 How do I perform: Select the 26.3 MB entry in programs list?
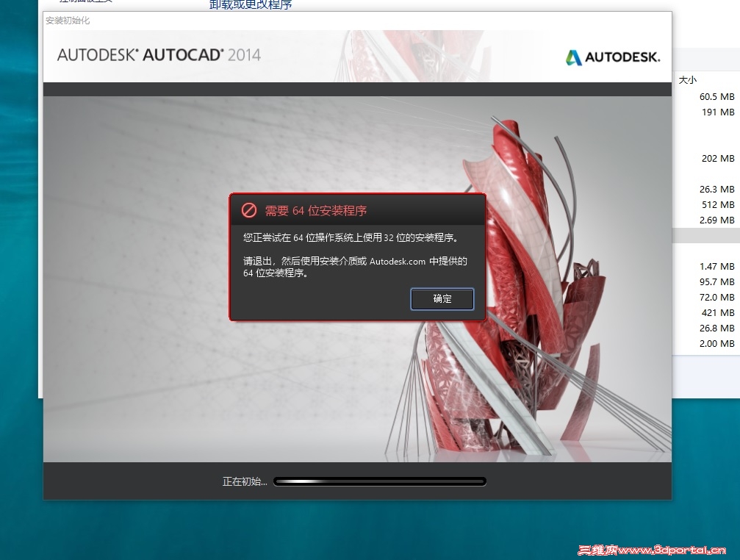pyautogui.click(x=717, y=189)
